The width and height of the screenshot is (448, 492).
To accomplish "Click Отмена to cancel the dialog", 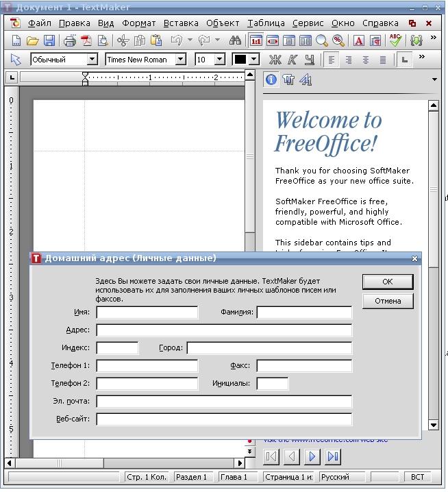I will [388, 302].
